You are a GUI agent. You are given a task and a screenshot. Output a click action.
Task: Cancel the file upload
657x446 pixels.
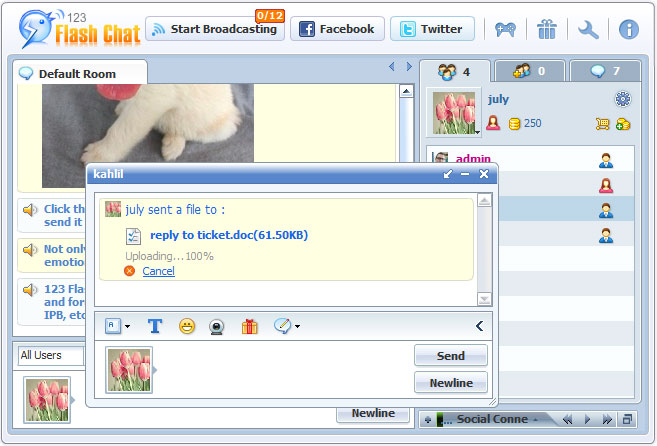click(x=158, y=271)
